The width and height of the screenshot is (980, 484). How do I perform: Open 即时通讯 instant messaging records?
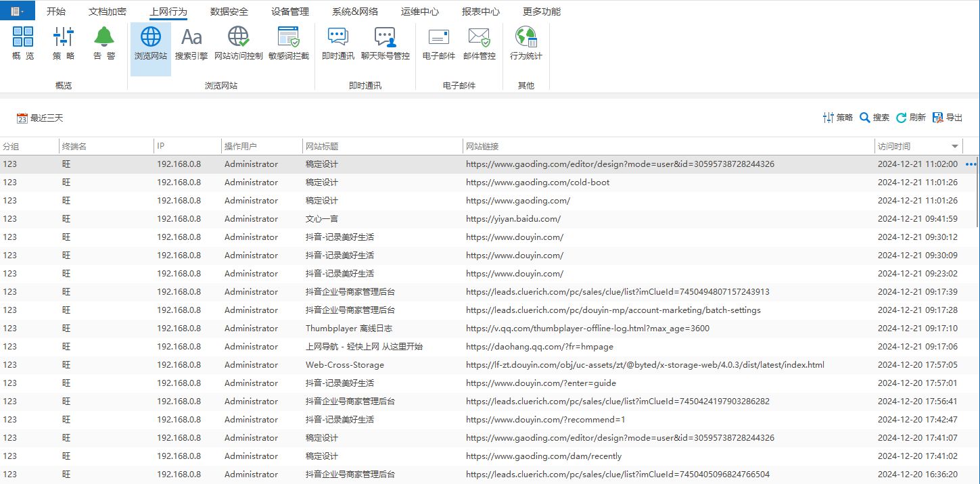click(x=337, y=43)
